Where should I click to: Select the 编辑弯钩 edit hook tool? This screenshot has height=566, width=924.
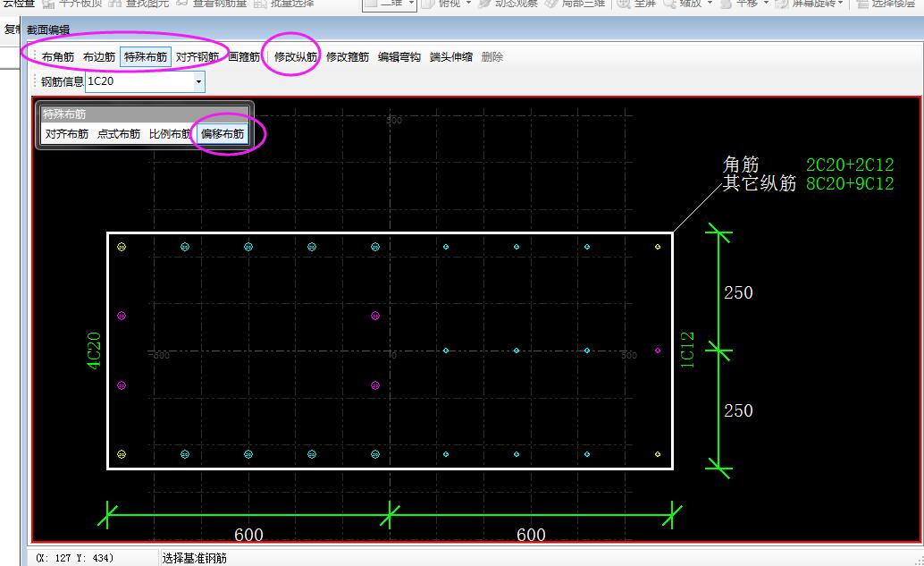[399, 57]
